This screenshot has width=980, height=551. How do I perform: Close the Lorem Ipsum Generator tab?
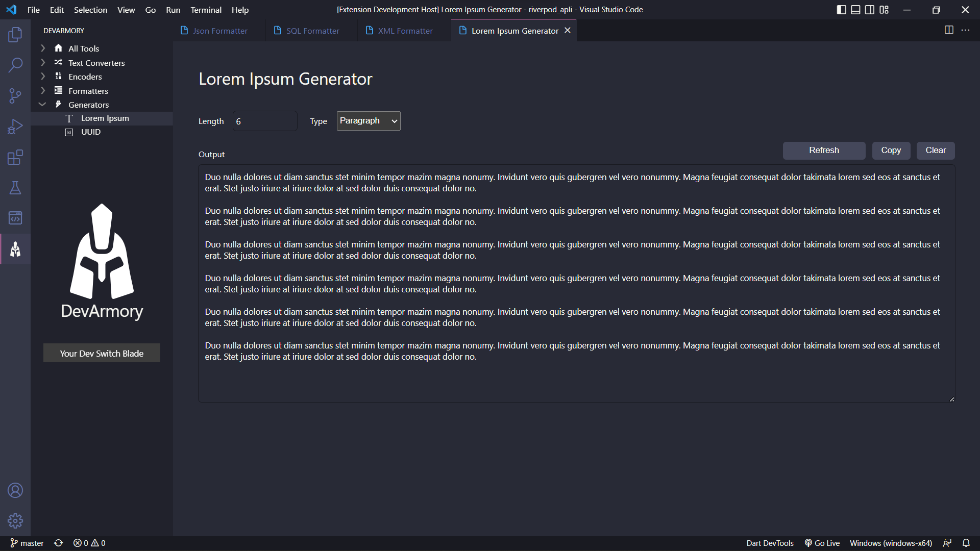(x=568, y=31)
